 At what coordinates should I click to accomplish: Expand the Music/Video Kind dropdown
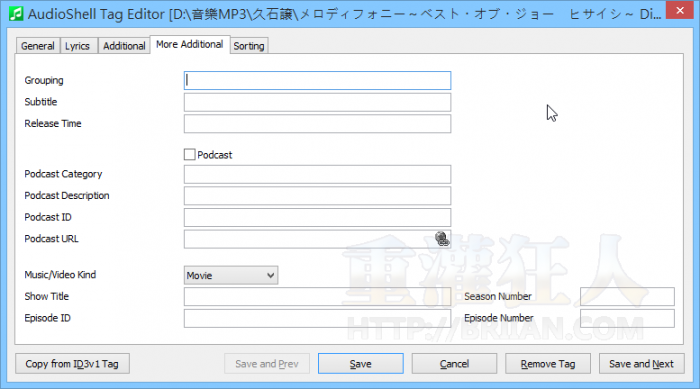[231, 275]
